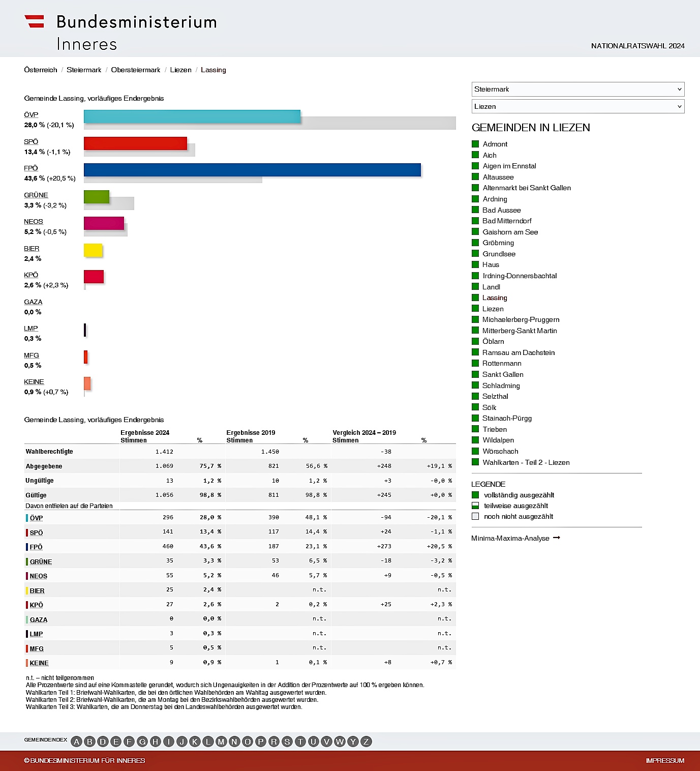Click 'noch nicht ausgezählt' legend box
Viewport: 700px width, 771px height.
(x=475, y=516)
